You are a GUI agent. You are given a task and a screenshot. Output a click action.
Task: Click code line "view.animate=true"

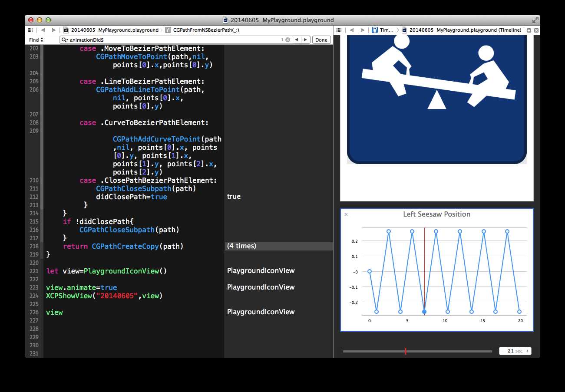click(81, 287)
